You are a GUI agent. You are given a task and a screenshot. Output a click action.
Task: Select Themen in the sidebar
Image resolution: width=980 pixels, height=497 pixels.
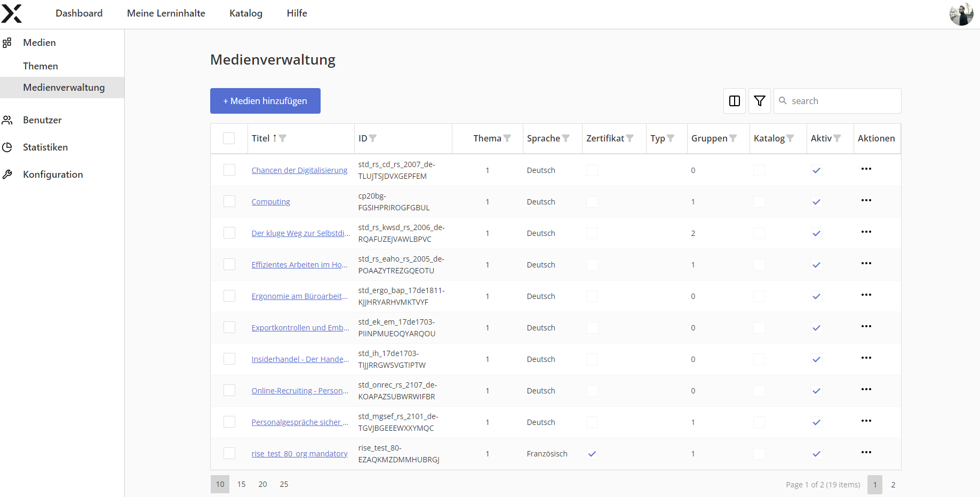tap(41, 66)
